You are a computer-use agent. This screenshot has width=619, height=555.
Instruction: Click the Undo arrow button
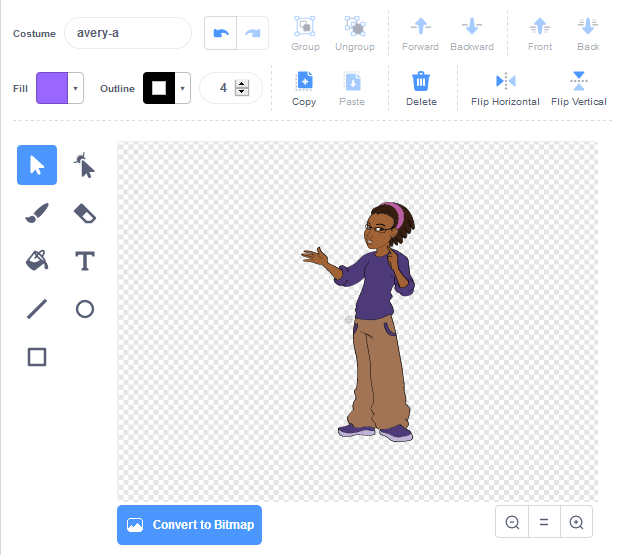221,33
